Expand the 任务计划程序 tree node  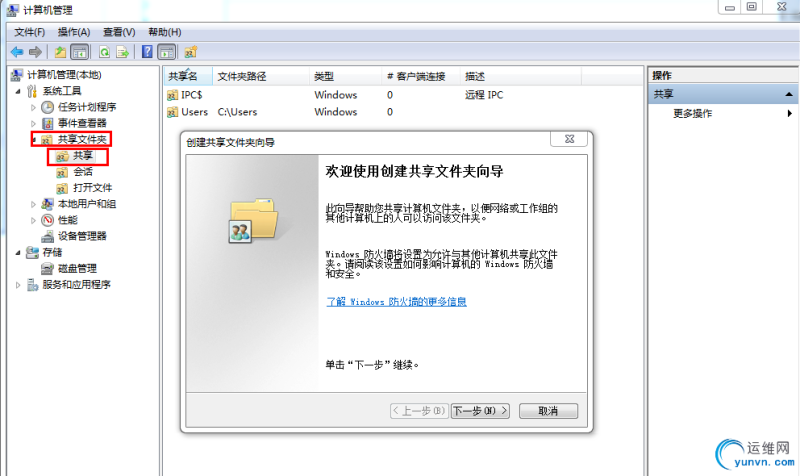(x=33, y=107)
